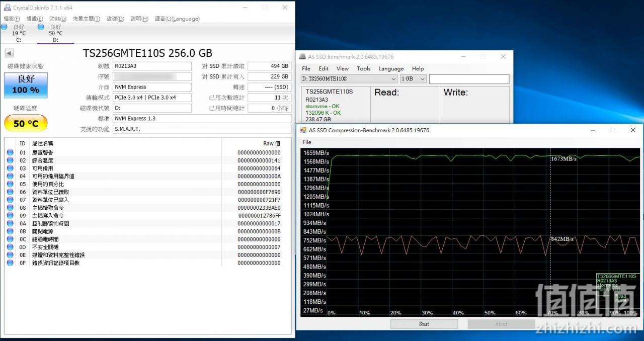Open the 佈景主題(T) theme menu
The image size is (644, 341).
coord(87,19)
